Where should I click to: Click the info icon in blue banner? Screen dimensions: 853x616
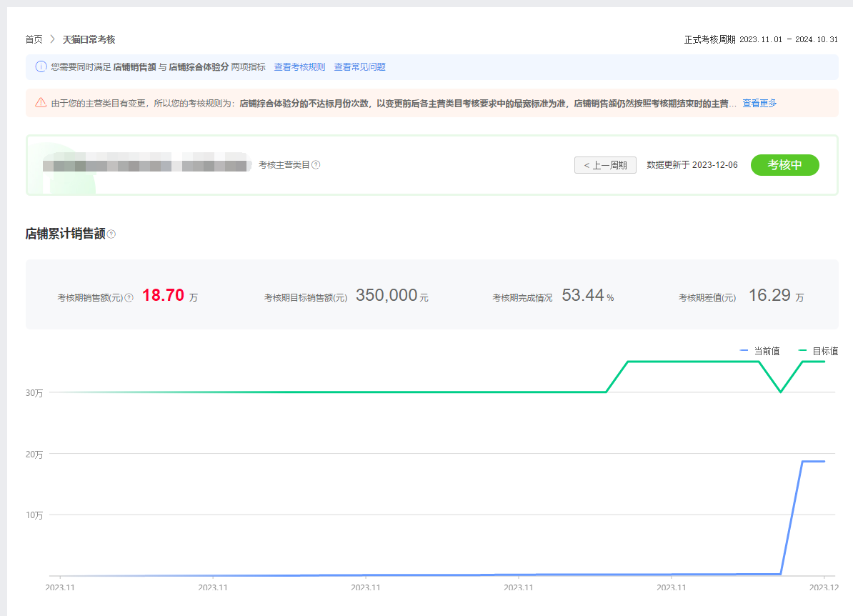coord(41,67)
